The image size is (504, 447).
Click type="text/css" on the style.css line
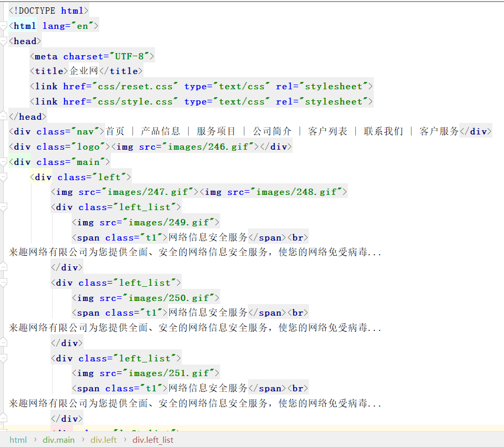point(227,101)
